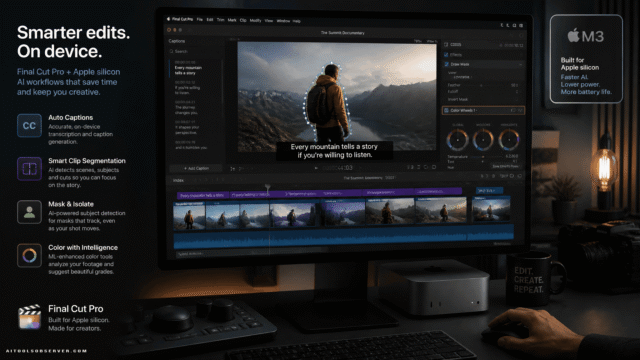Click the last icon at menu bar right
640x360 pixels.
(x=521, y=26)
